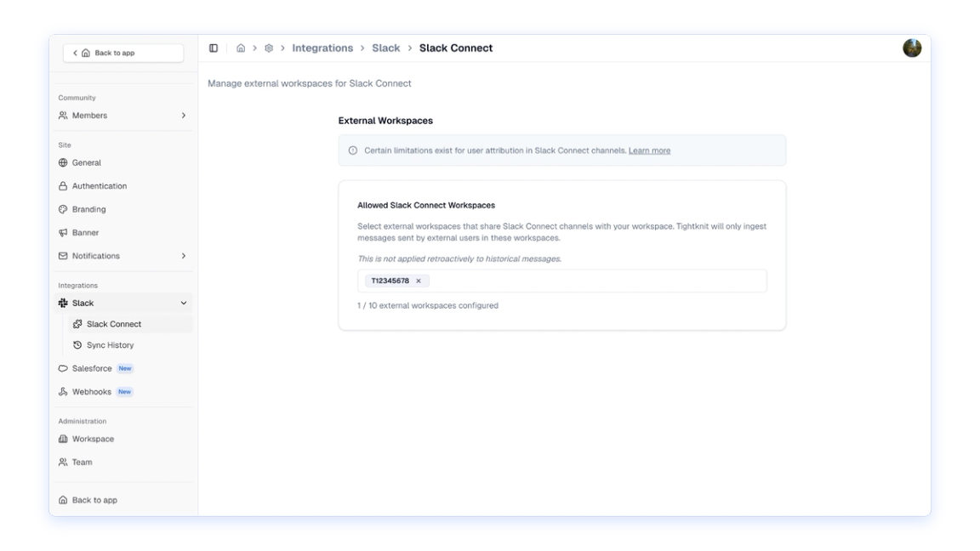This screenshot has height=551, width=980.
Task: Click the Notifications envelope icon
Action: [x=63, y=256]
